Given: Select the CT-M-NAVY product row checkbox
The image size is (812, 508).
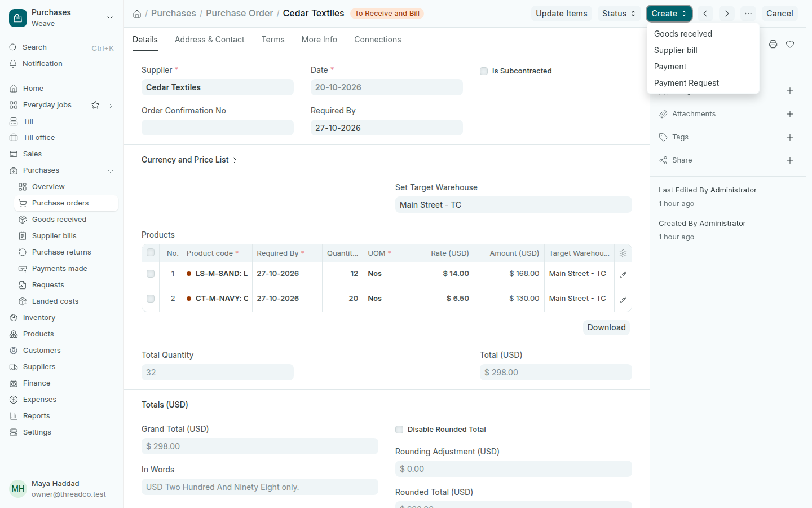Looking at the screenshot, I should coord(151,299).
